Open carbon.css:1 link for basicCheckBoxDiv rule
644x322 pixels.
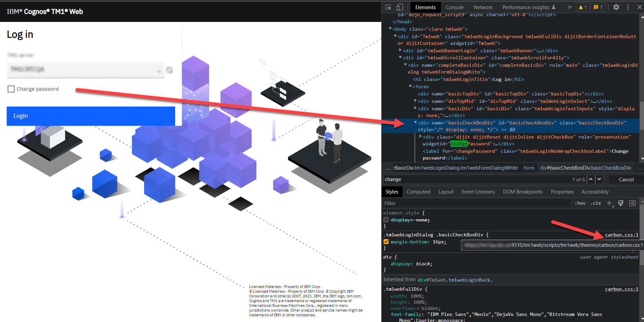[x=621, y=235]
